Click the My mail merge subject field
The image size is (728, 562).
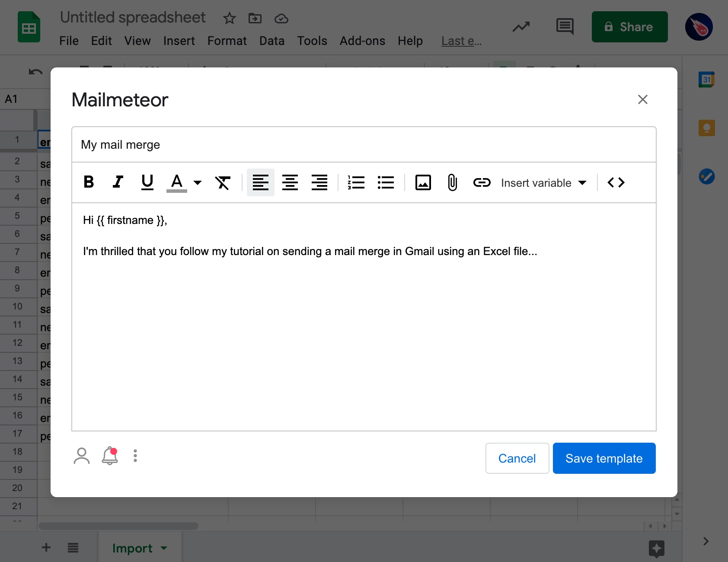[364, 144]
